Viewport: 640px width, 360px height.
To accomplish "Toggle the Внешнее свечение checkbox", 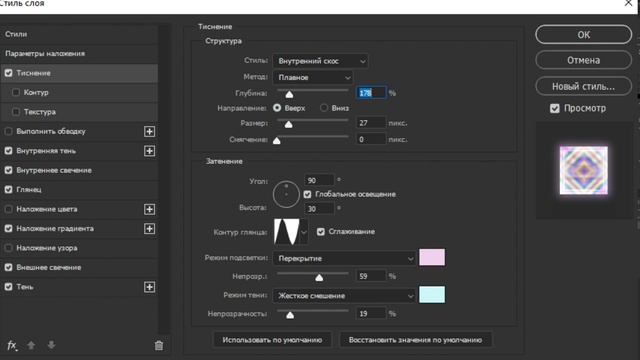I will coord(9,267).
